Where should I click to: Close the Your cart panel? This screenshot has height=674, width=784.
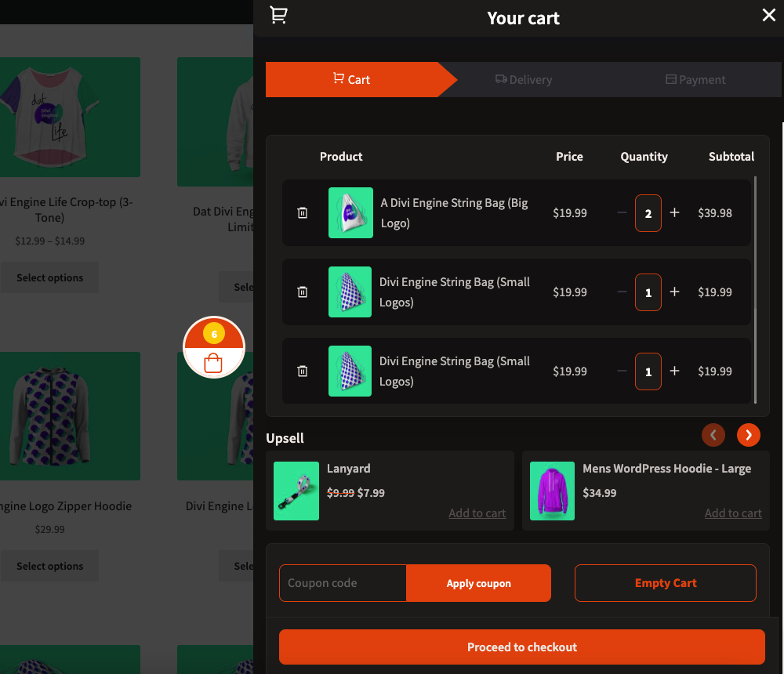tap(768, 15)
